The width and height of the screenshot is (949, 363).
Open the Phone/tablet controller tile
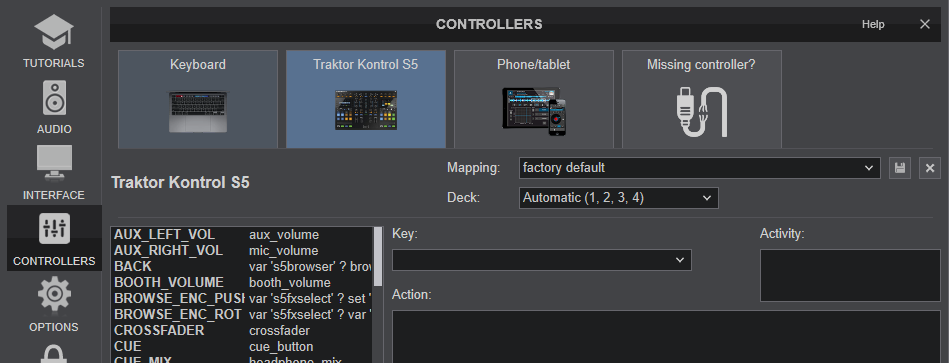tap(534, 99)
